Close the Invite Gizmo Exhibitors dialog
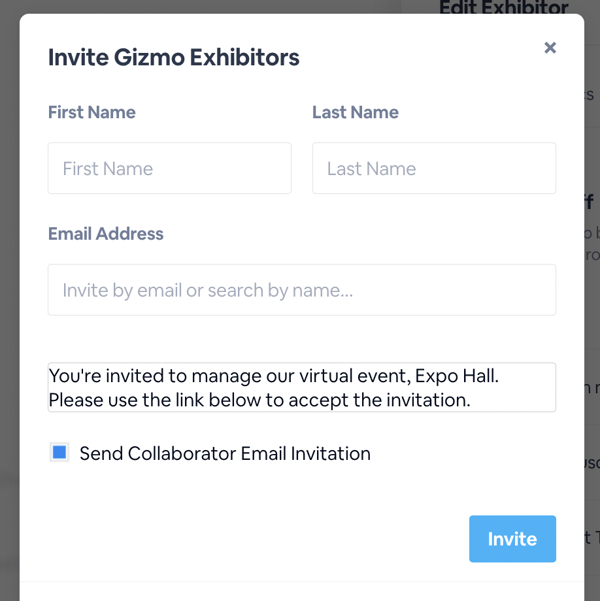 point(550,48)
